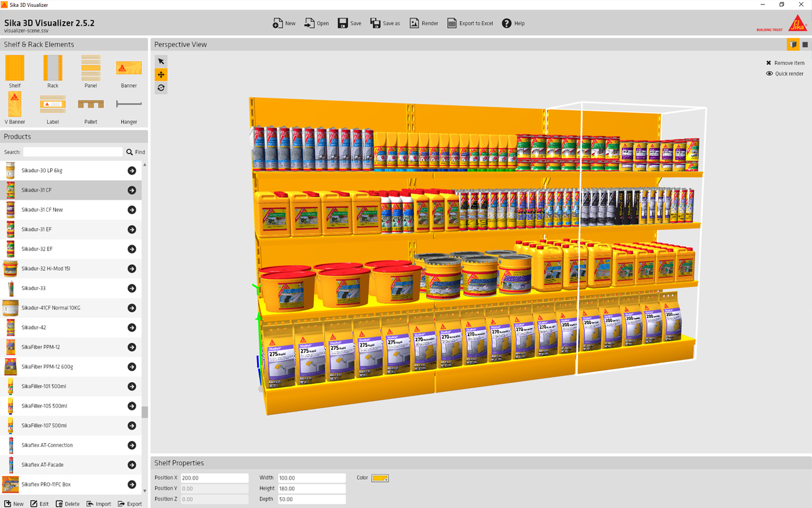Click the product search field

(x=73, y=152)
